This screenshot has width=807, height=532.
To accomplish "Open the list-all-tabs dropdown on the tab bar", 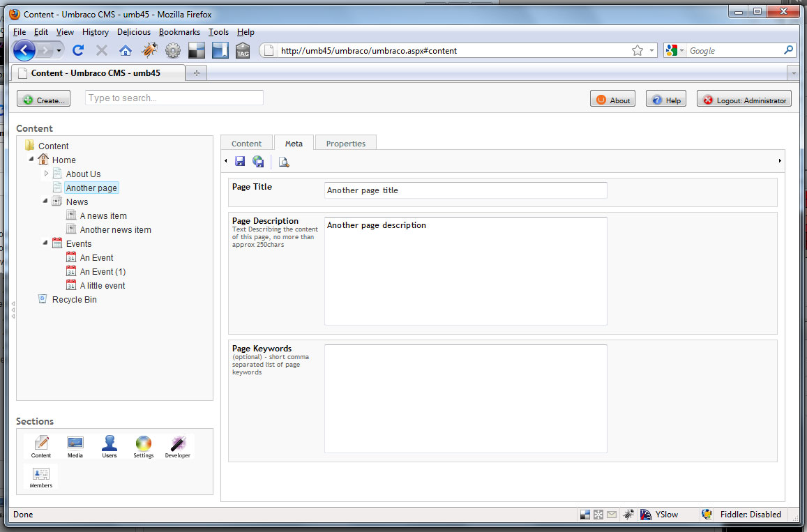I will [x=793, y=73].
